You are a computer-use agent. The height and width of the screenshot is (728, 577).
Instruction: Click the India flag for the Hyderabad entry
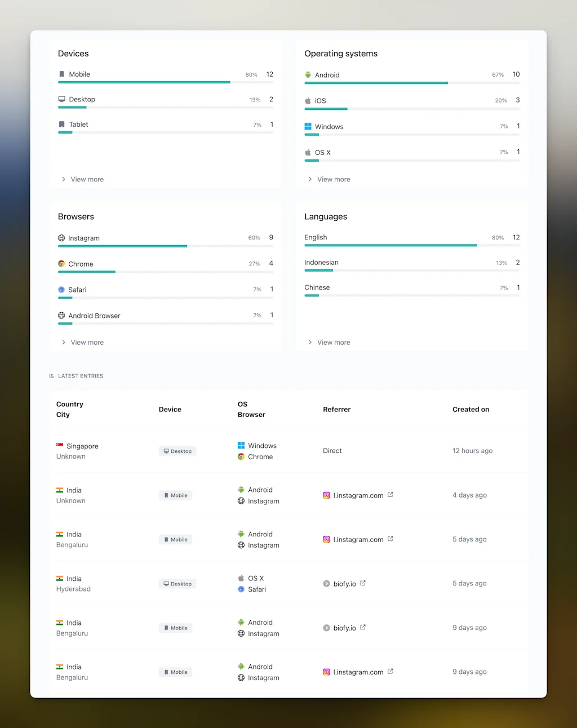coord(61,578)
